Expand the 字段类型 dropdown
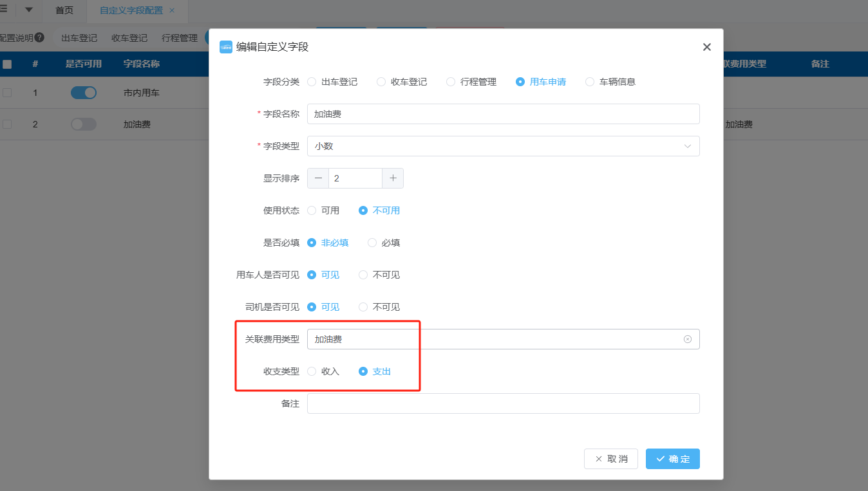The height and width of the screenshot is (491, 868). [x=503, y=146]
